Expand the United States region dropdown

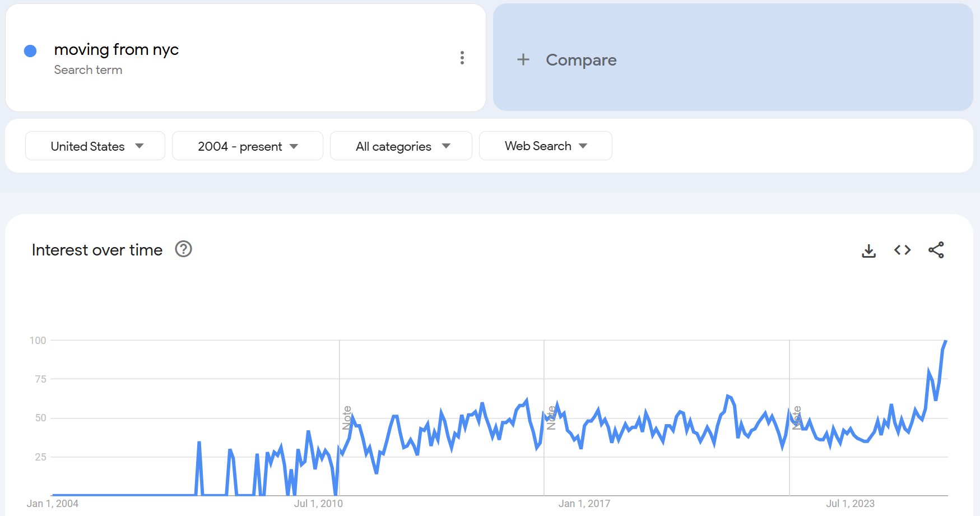(x=95, y=146)
